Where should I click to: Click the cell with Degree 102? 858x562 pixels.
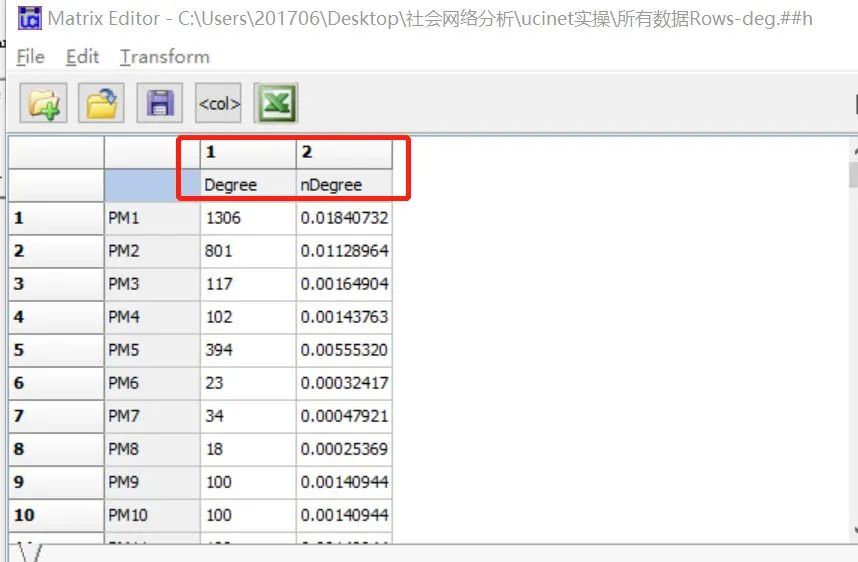248,317
